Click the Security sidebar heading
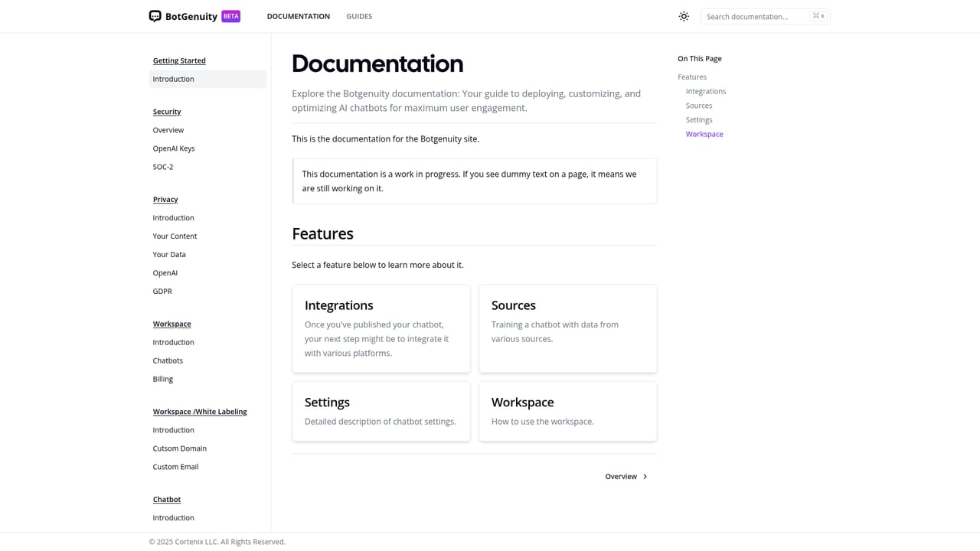 pos(167,112)
